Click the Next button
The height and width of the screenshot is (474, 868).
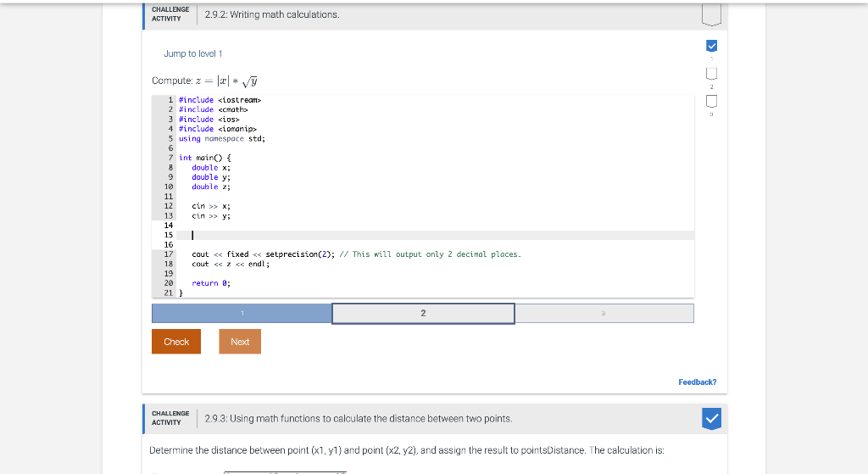click(240, 342)
